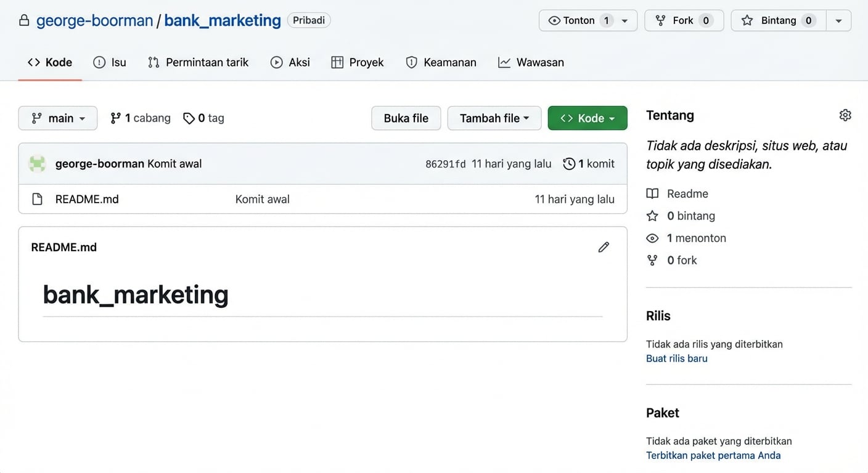868x473 pixels.
Task: Click the bank_marketing heading in README preview
Action: pyautogui.click(x=136, y=294)
